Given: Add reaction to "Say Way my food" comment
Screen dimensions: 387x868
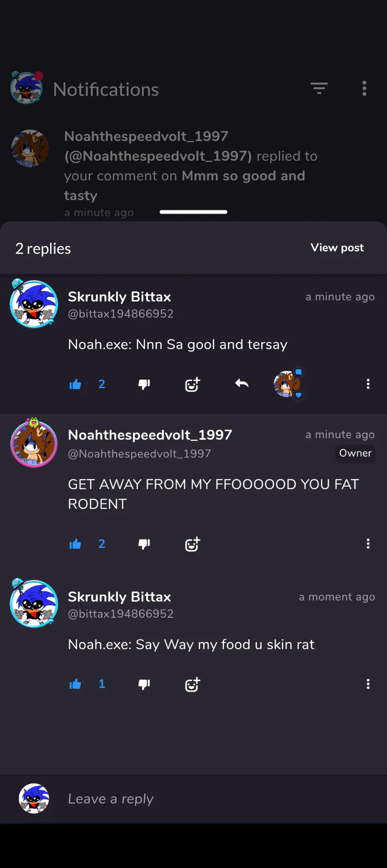Looking at the screenshot, I should pyautogui.click(x=193, y=684).
